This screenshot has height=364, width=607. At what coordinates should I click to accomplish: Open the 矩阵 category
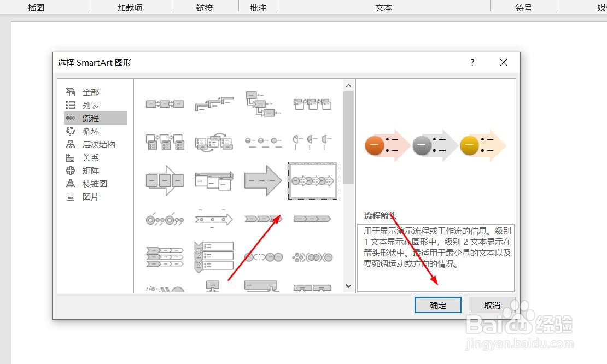coord(95,171)
